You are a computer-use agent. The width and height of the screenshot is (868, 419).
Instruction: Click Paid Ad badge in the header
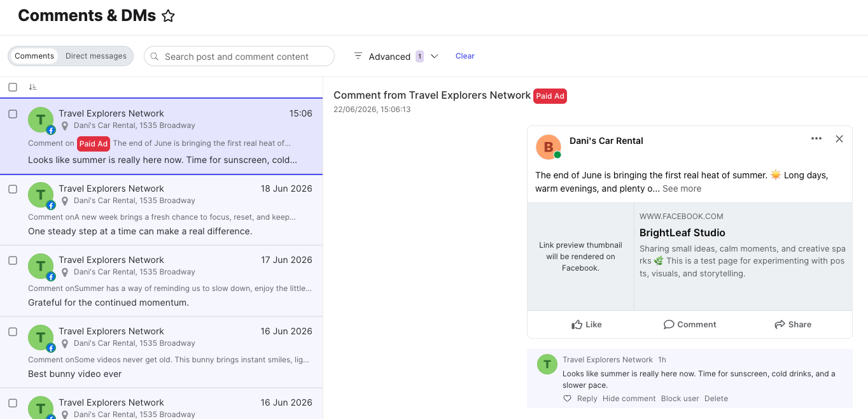point(550,96)
